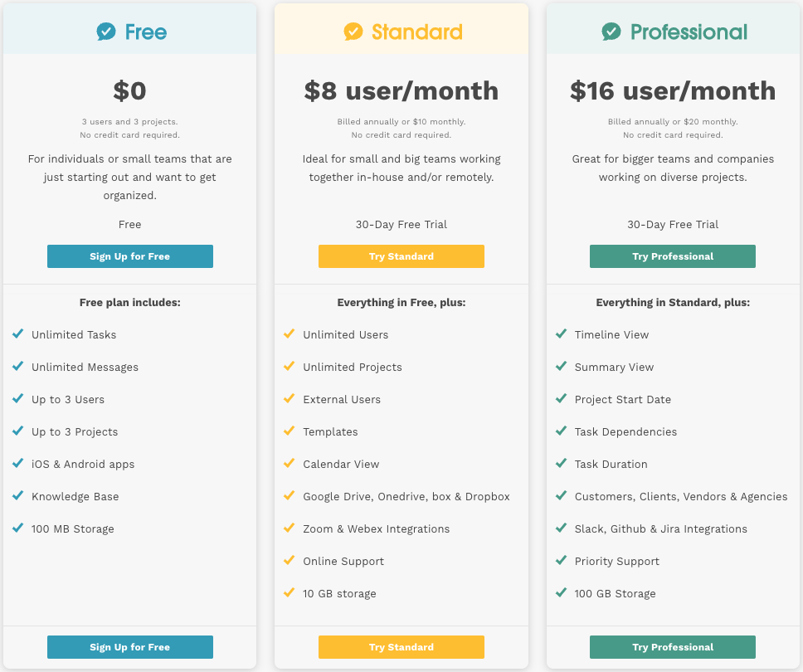Click the bottom Try Standard button
Screen dimensions: 803x672
(401, 647)
